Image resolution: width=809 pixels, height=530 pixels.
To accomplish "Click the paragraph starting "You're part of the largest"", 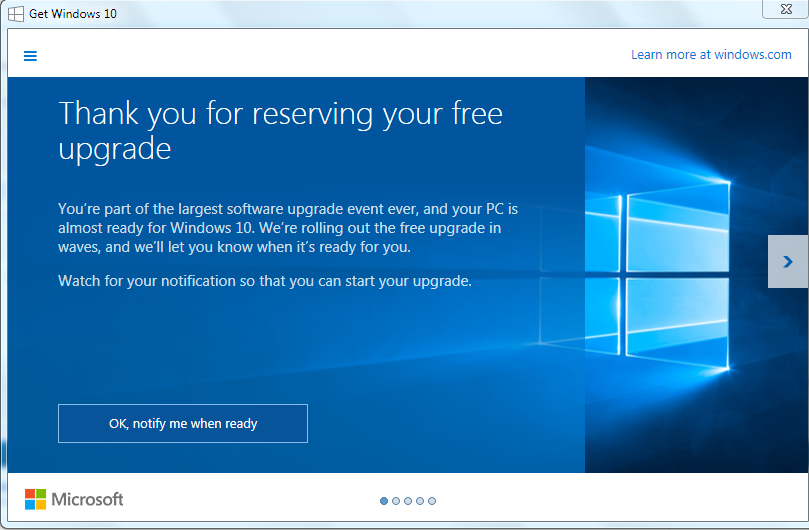I will 288,228.
